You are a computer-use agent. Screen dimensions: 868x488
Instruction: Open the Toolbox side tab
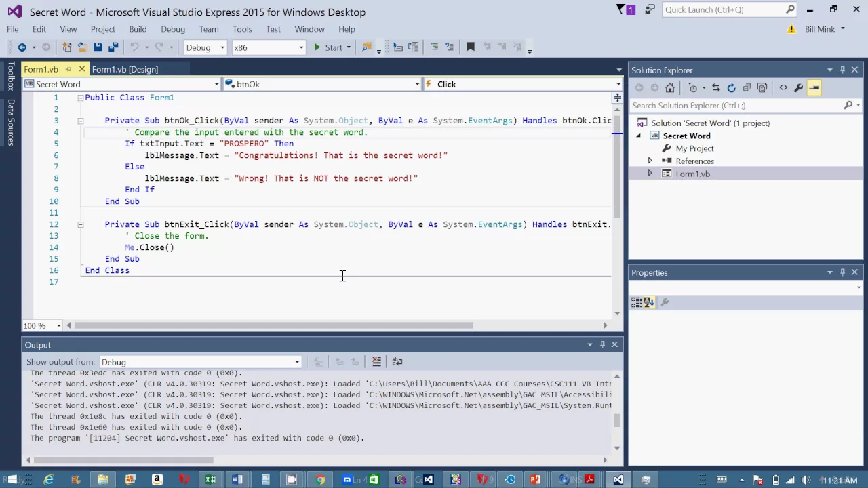click(x=11, y=77)
